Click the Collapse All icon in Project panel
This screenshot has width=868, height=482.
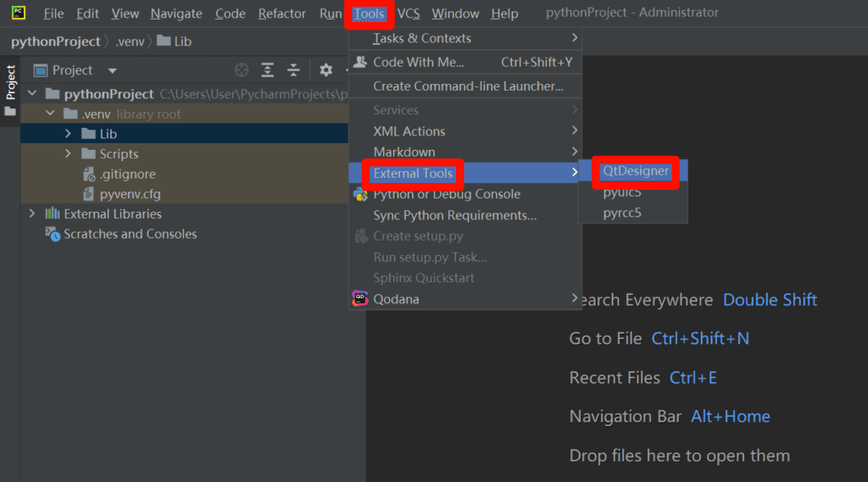[x=293, y=70]
